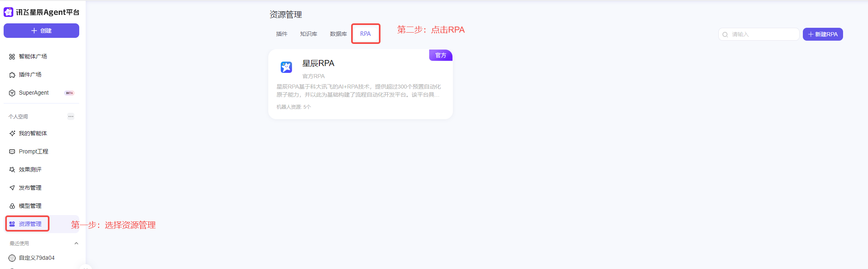
Task: Click the 创建 create button
Action: coord(41,31)
